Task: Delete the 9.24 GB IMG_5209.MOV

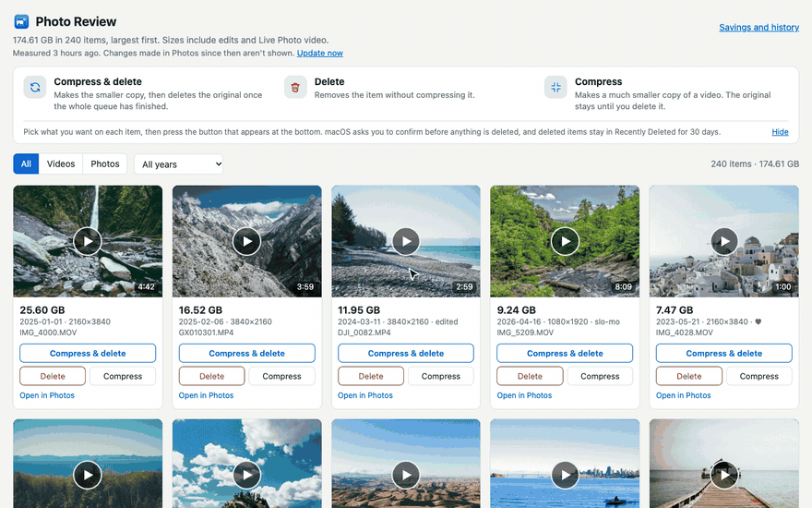Action: [530, 376]
